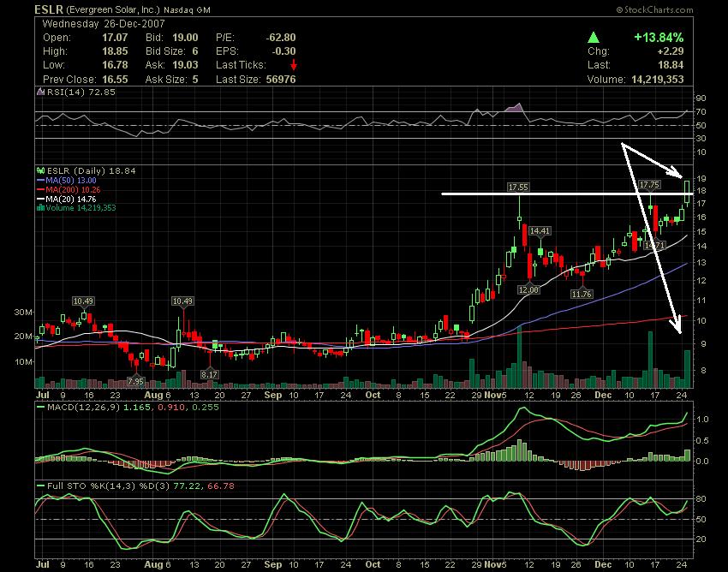Select the Prev Close value 16.55

point(115,80)
